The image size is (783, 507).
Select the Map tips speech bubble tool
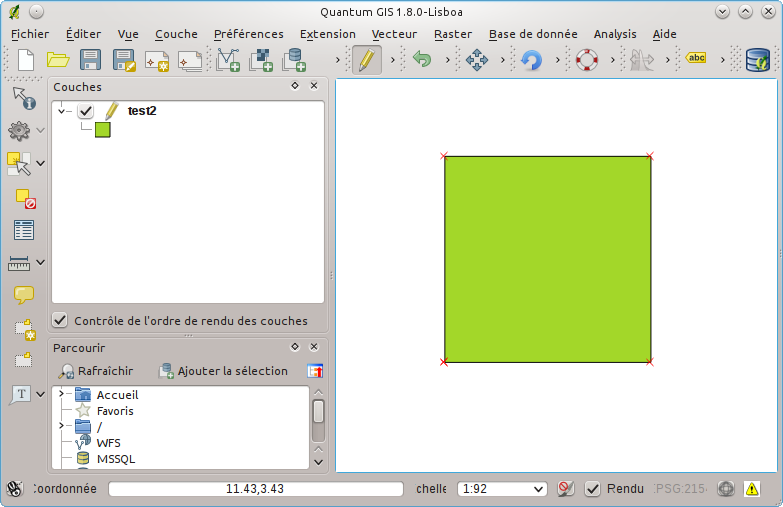24,295
